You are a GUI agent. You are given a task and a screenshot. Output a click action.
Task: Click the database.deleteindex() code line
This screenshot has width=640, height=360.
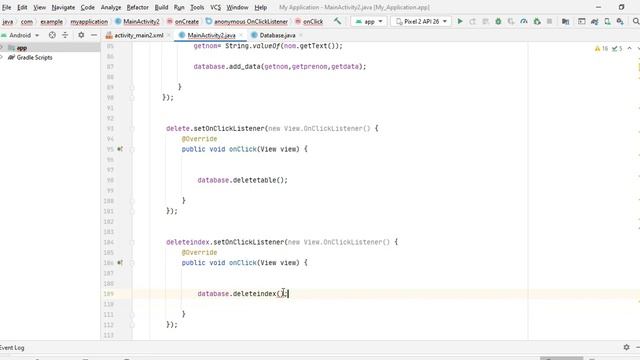(x=243, y=294)
